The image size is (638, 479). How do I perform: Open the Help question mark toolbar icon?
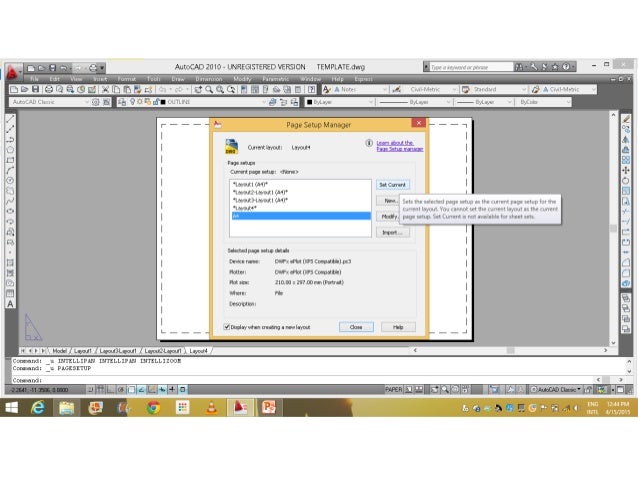pos(312,89)
